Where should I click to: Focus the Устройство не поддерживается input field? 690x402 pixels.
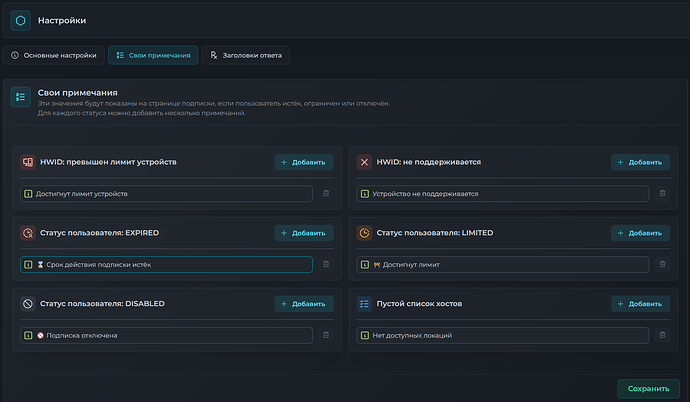click(x=503, y=194)
